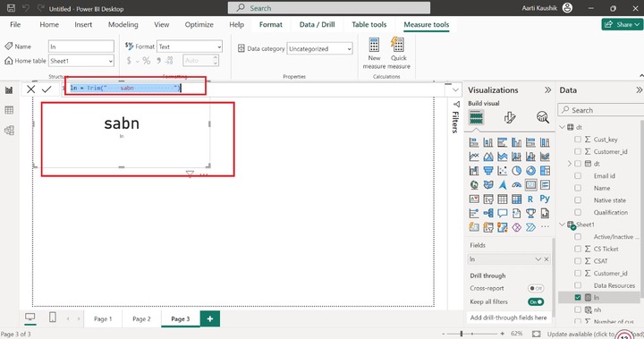Click the Name input field

point(81,47)
